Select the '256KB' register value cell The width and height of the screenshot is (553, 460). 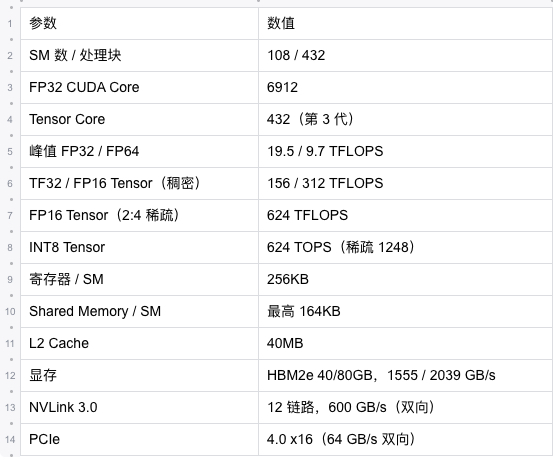pyautogui.click(x=406, y=280)
